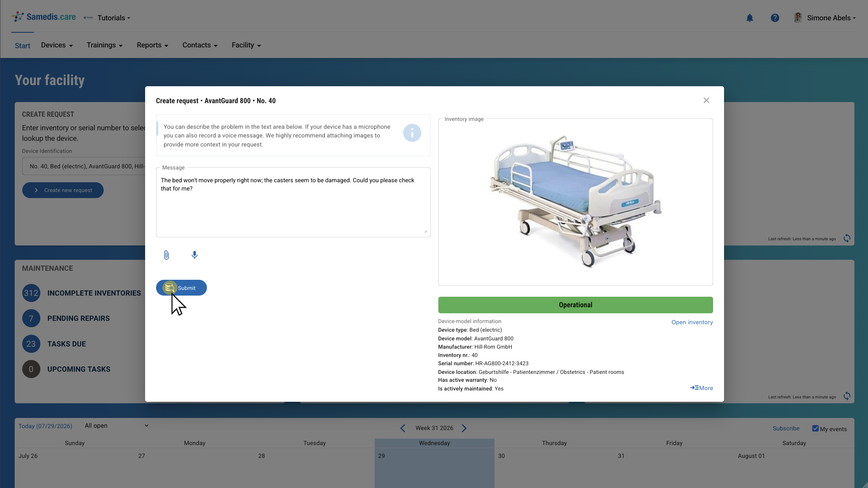The height and width of the screenshot is (488, 868).
Task: Attach a file with the paperclip icon
Action: pyautogui.click(x=166, y=255)
